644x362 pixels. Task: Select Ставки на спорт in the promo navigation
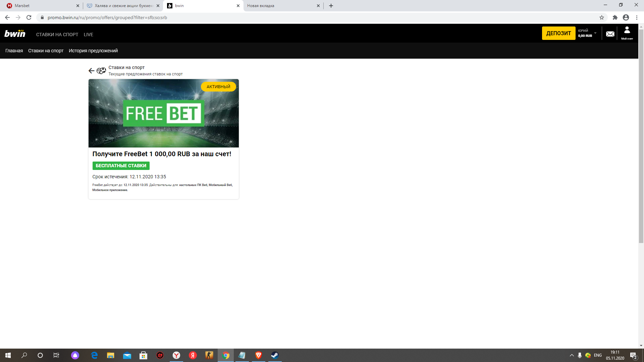click(46, 51)
